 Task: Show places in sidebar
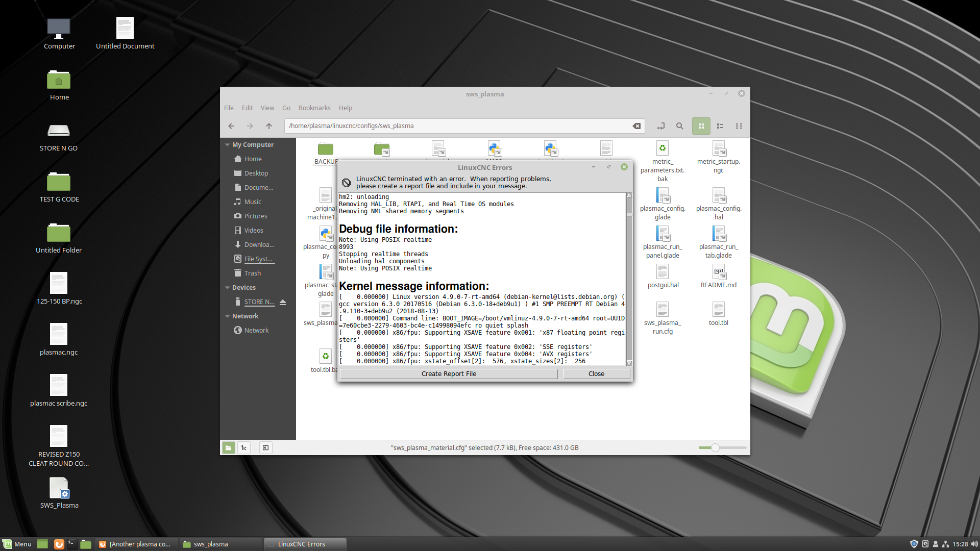coord(229,448)
